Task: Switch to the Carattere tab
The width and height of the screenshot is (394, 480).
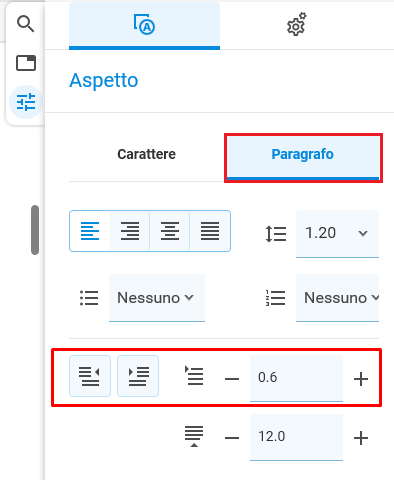Action: click(147, 154)
